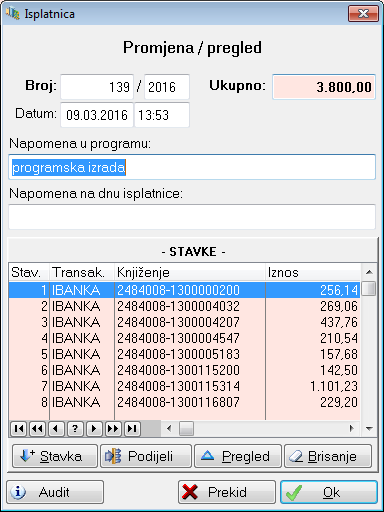Click the Podijeli button
The width and height of the screenshot is (384, 512).
click(x=146, y=456)
